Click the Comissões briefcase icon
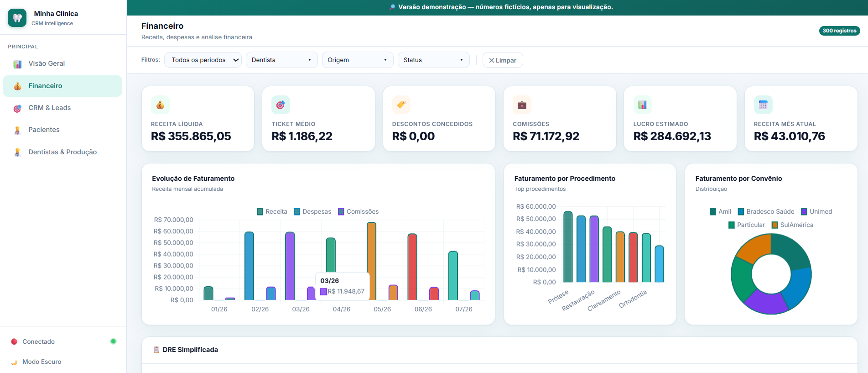Viewport: 868px width, 373px height. (x=522, y=105)
